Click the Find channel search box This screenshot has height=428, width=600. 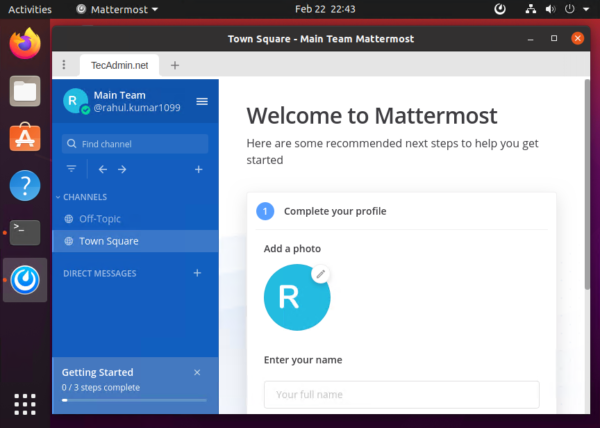tap(135, 144)
